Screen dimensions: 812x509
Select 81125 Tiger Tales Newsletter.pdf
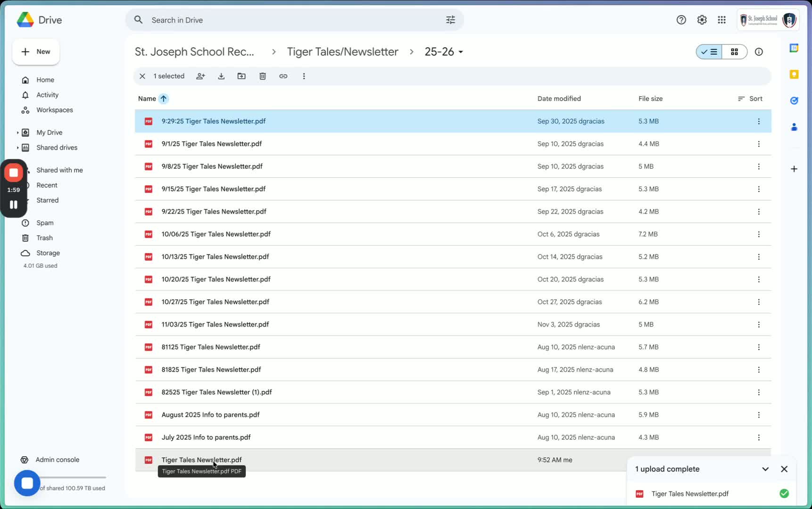(453, 347)
